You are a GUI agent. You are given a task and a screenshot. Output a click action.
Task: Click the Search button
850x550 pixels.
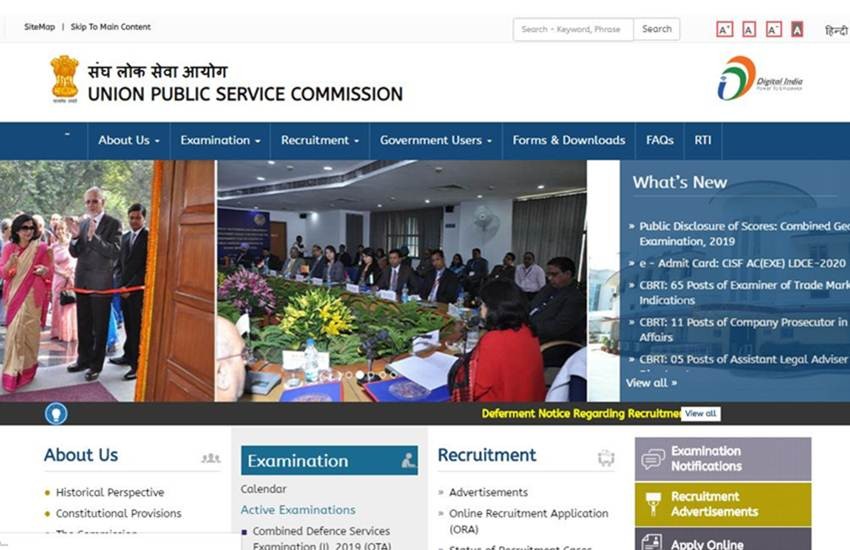point(656,29)
